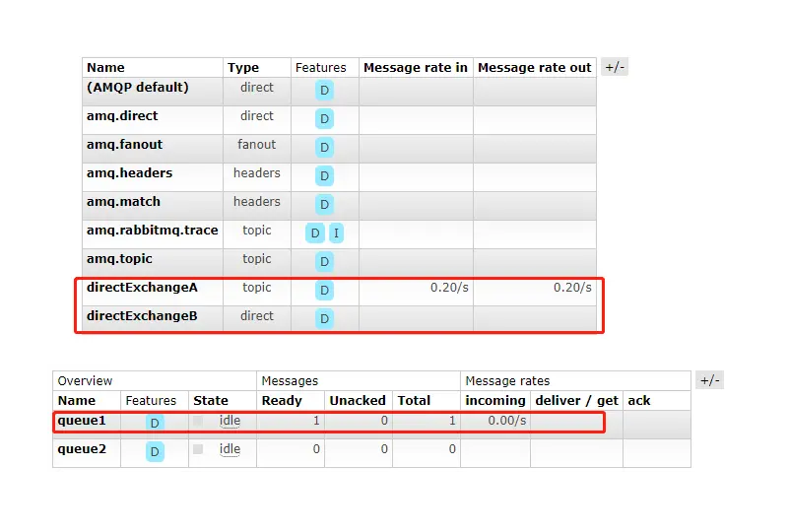Sort queues by incoming rate header
This screenshot has width=789, height=532.
point(495,401)
